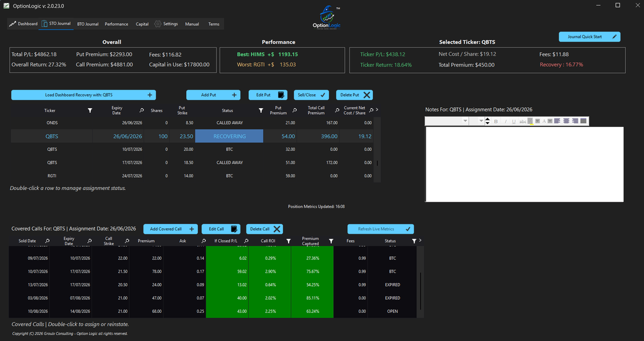Justify notes text
644x341 pixels.
tap(584, 121)
